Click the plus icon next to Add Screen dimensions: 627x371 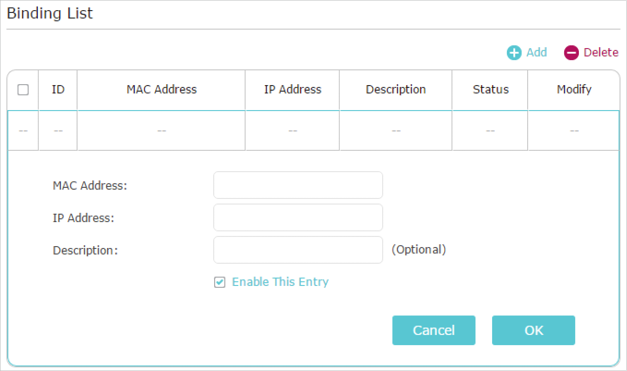click(x=514, y=52)
